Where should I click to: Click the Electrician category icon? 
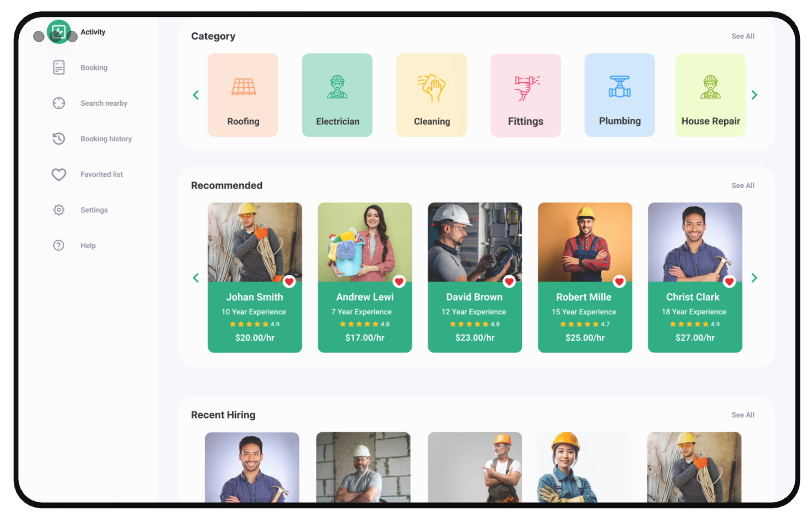click(337, 87)
